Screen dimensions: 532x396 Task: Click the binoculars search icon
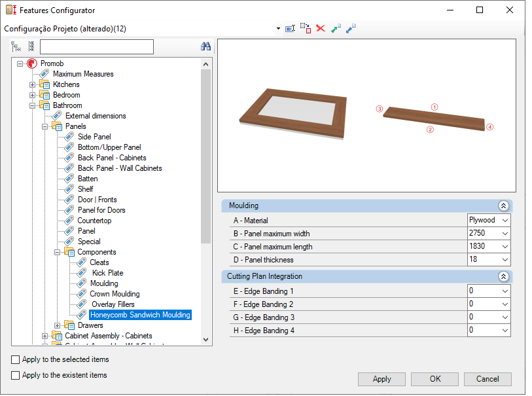click(x=205, y=46)
